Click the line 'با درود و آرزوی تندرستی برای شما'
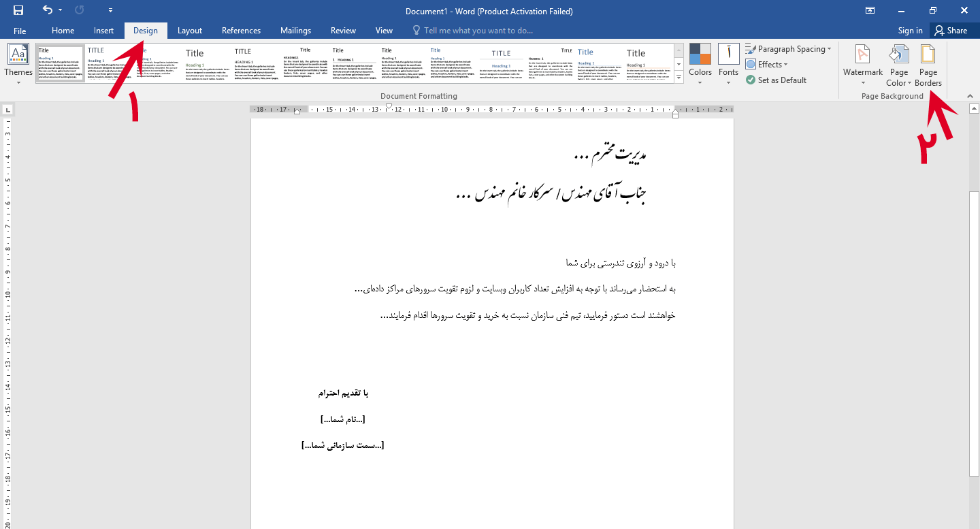This screenshot has width=980, height=529. (620, 263)
